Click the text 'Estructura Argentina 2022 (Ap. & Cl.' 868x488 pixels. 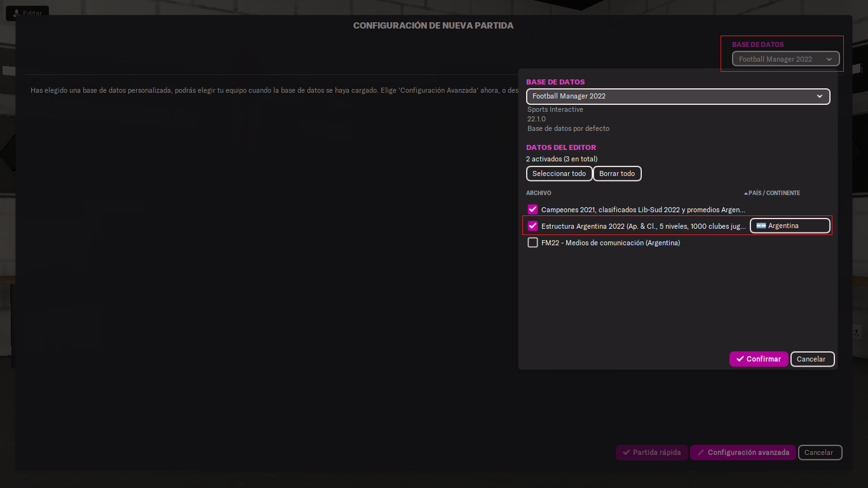click(x=597, y=226)
